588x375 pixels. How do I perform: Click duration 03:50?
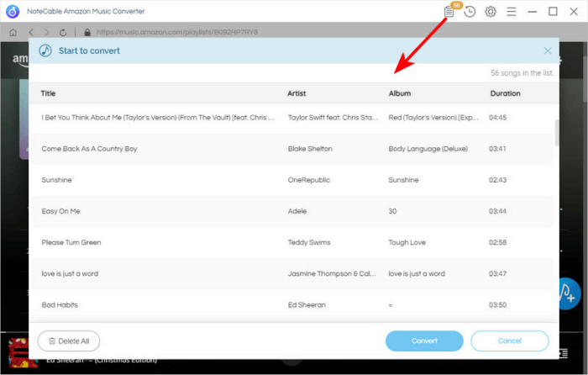click(x=497, y=305)
